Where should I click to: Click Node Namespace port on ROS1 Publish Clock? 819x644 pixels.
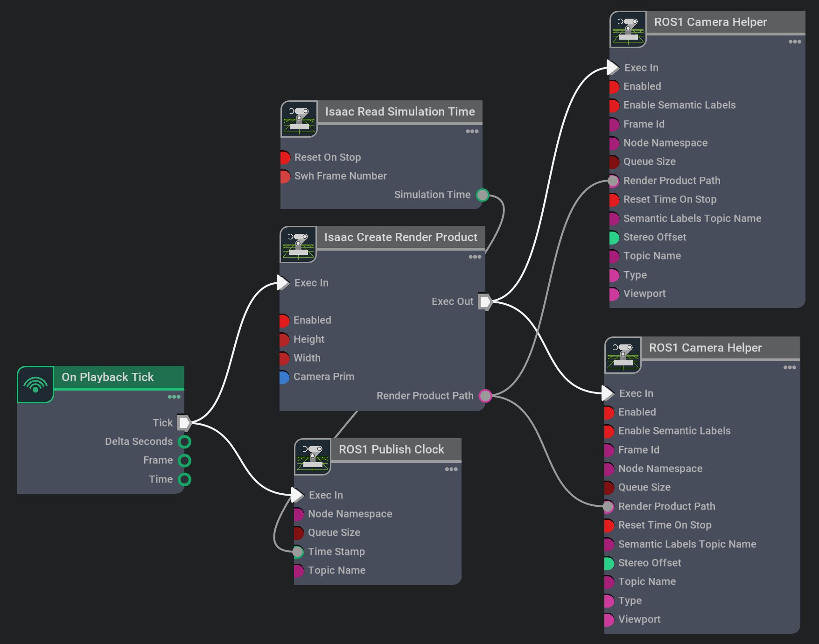click(x=299, y=514)
